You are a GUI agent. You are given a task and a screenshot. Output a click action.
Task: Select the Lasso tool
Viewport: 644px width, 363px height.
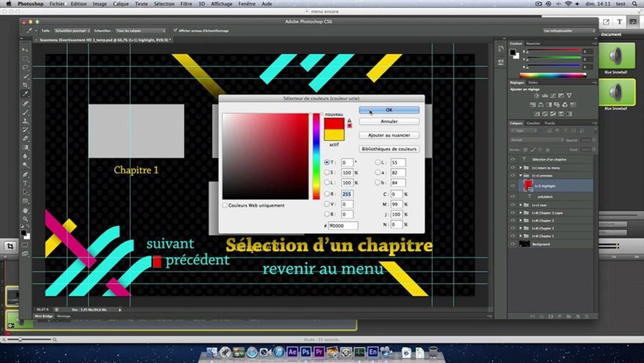(25, 68)
